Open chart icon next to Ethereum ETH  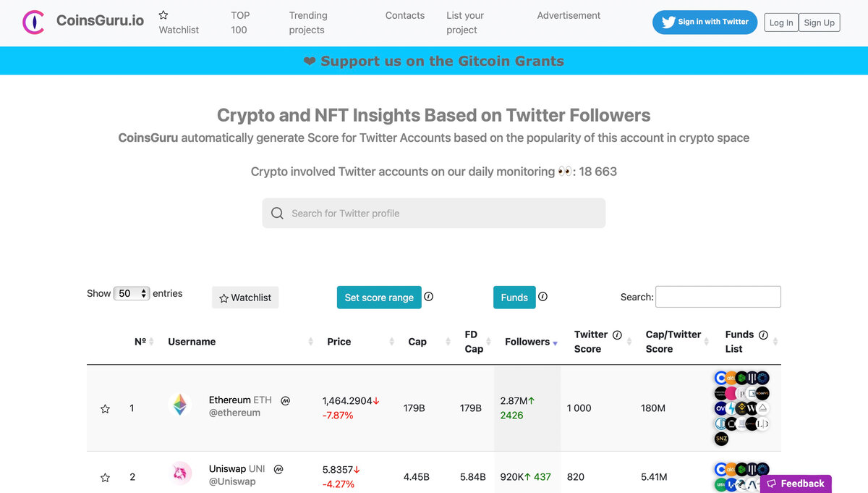pos(286,400)
